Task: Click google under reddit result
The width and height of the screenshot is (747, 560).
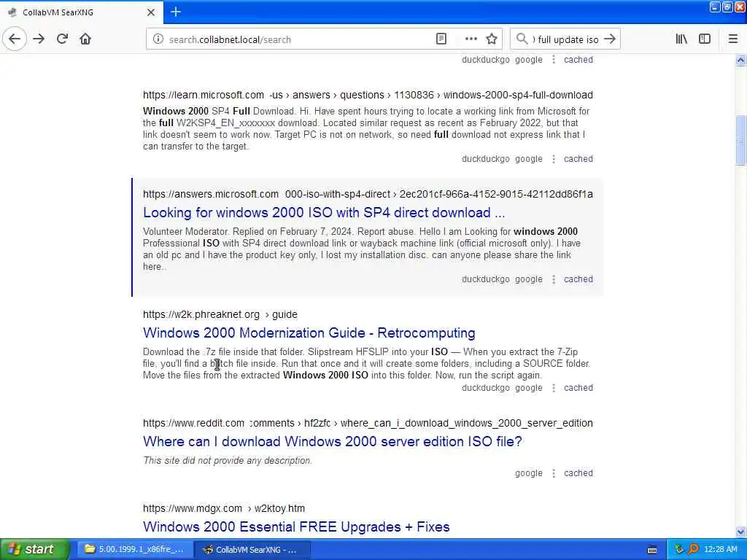Action: (x=528, y=472)
